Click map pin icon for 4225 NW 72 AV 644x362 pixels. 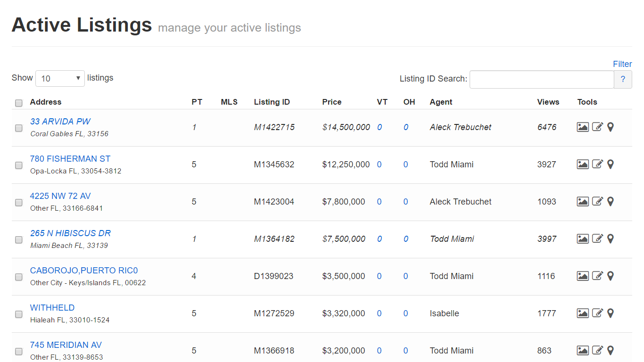[611, 201]
